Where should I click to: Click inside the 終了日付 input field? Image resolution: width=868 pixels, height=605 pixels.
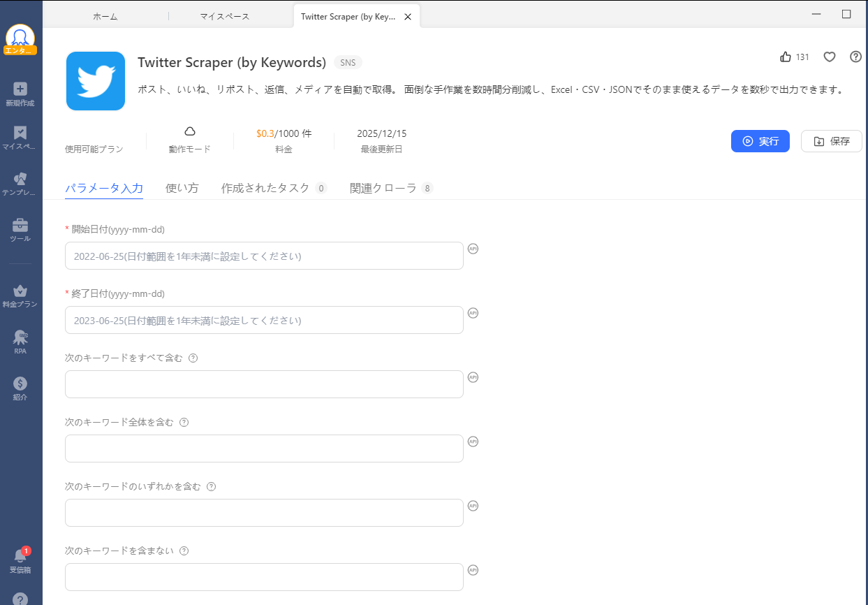point(263,319)
